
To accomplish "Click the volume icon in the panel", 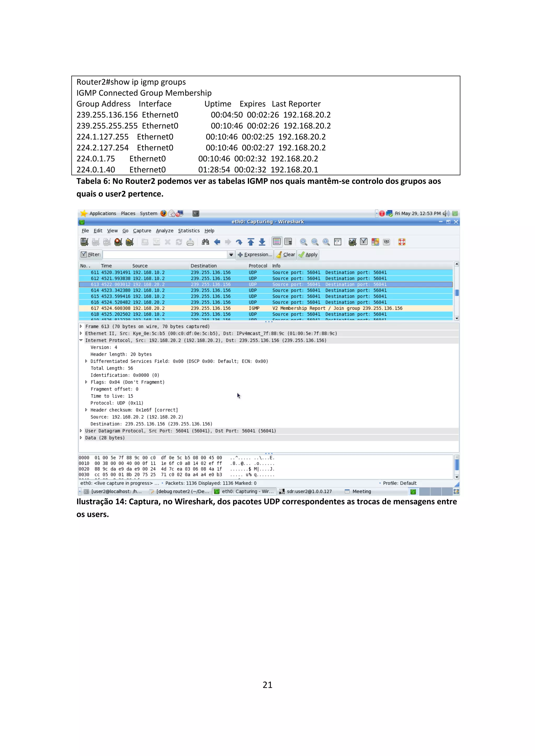I will tap(446, 213).
